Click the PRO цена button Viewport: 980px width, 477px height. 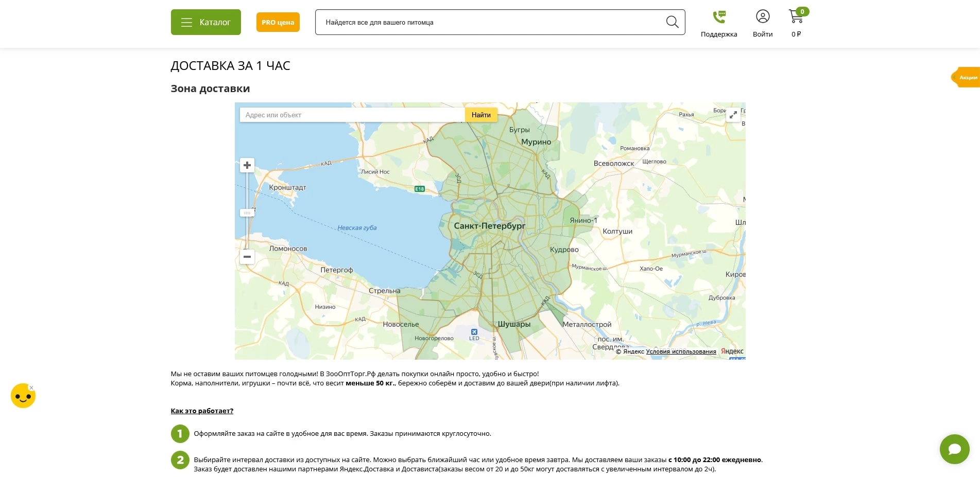(278, 22)
